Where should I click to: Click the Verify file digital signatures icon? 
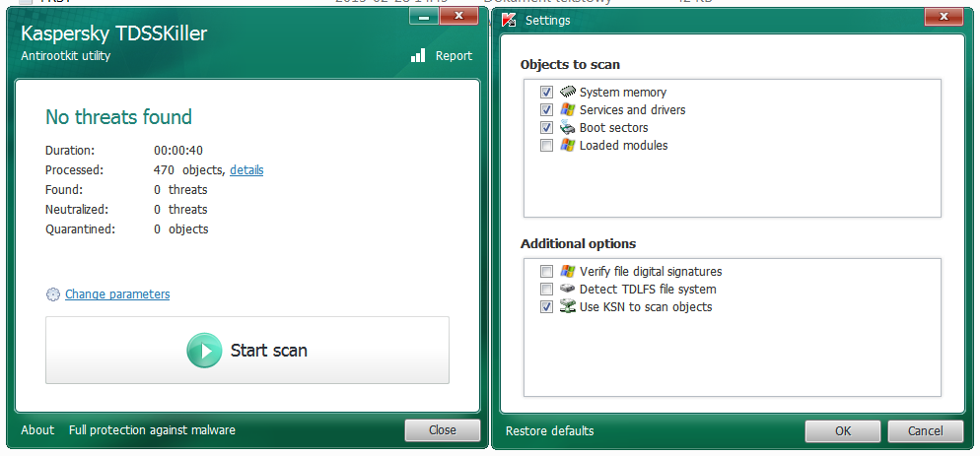coord(568,272)
